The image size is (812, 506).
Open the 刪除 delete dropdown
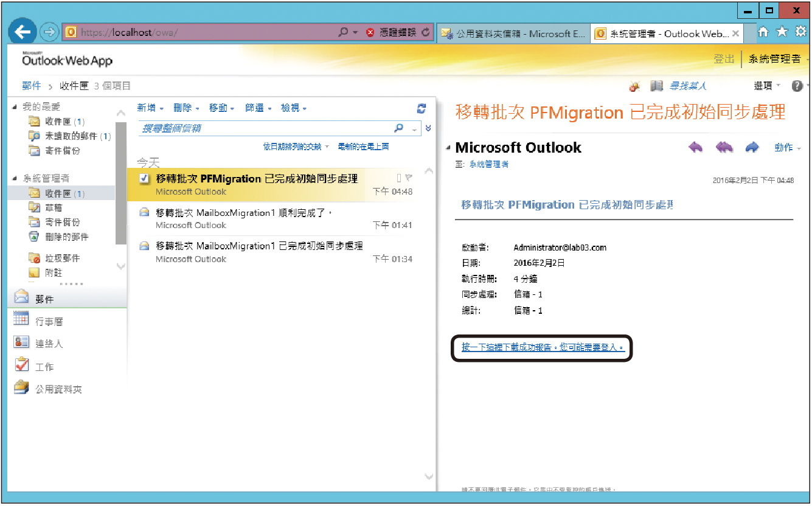186,108
